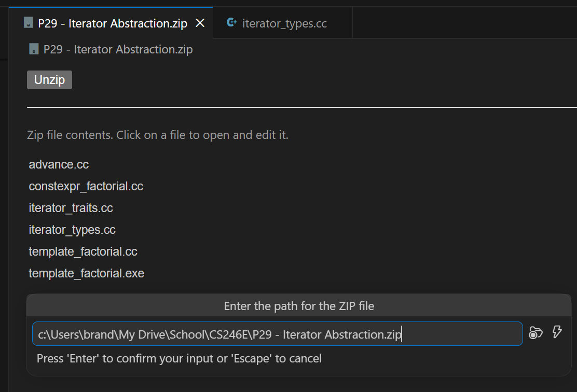Image resolution: width=577 pixels, height=392 pixels.
Task: Click the breadcrumb label P29 - Iterator Abstraction.zip
Action: [118, 49]
